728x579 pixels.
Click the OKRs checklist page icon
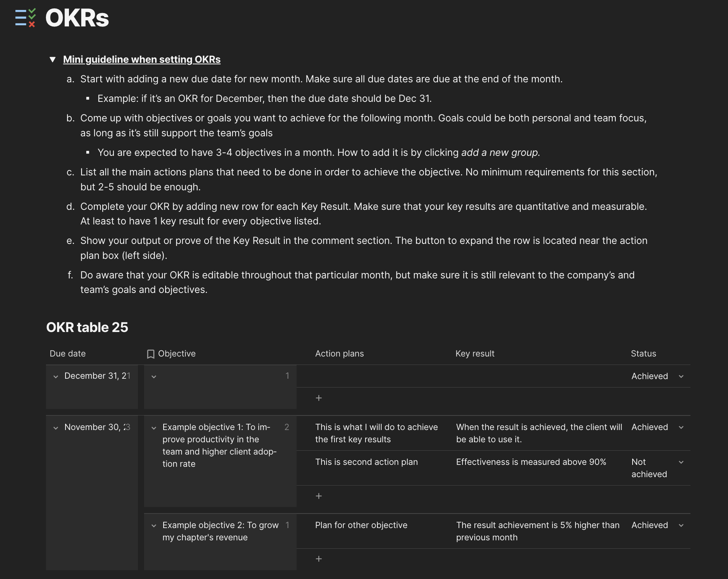pos(25,18)
